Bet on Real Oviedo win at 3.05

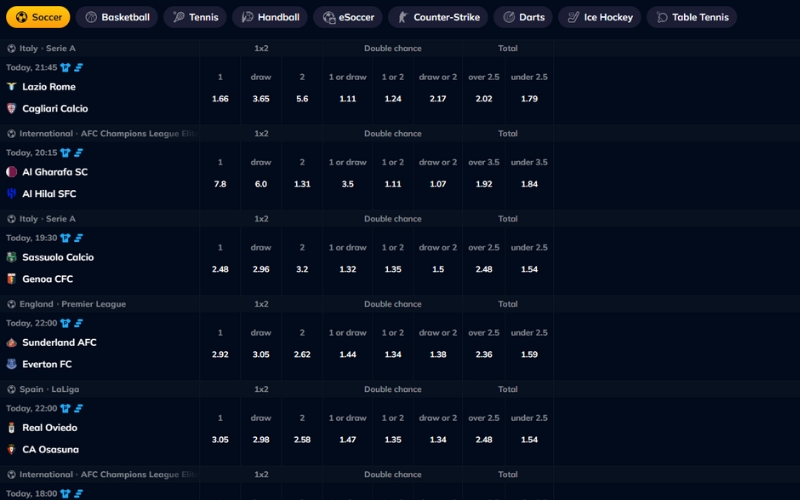click(x=220, y=439)
